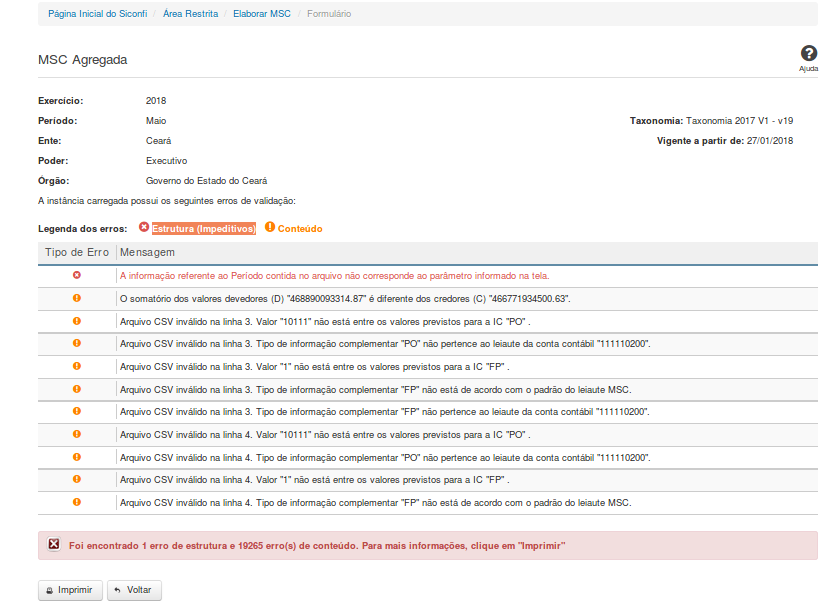The image size is (830, 601).
Task: Click the Conteúdo legend label
Action: coord(300,229)
